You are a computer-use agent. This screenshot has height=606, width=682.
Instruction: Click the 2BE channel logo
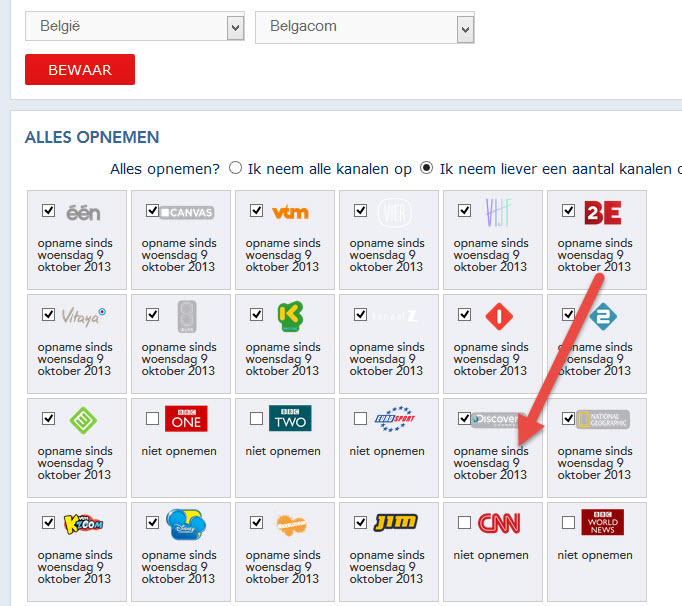coord(603,213)
